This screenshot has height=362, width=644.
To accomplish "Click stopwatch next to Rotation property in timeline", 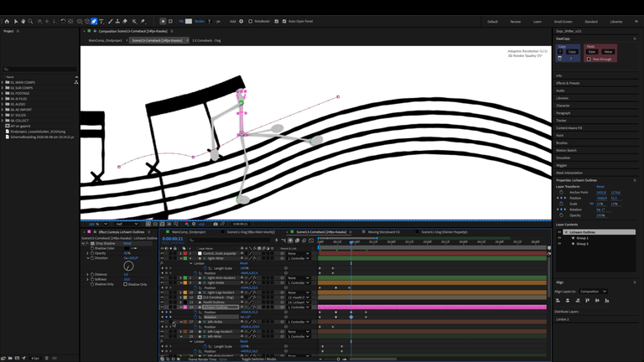I will pos(195,317).
